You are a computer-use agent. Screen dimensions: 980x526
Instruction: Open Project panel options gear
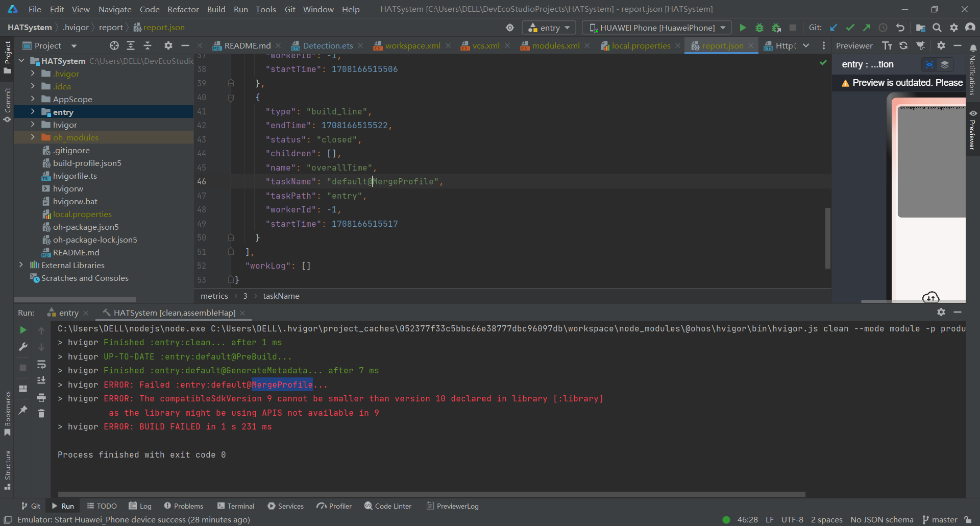(168, 45)
